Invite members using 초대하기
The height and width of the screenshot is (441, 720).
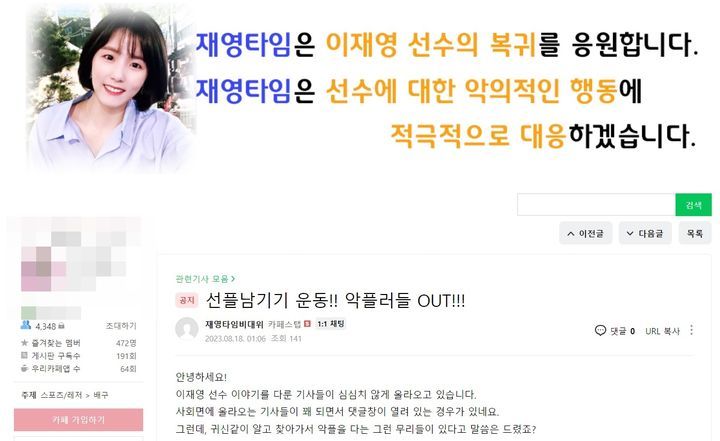pos(121,326)
